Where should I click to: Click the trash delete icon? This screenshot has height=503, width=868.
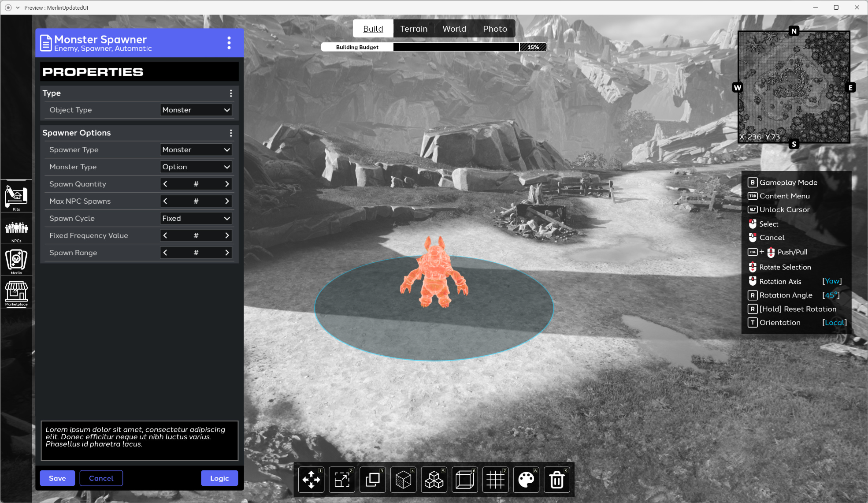(557, 480)
